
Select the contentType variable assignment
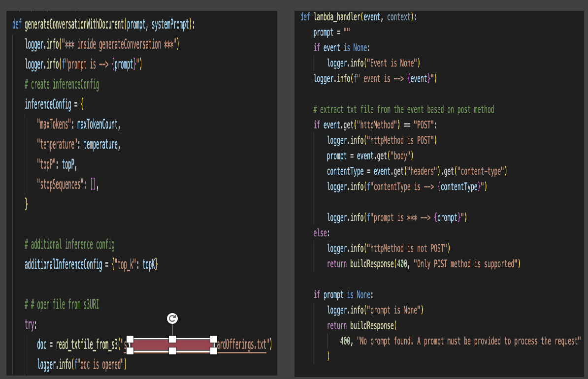(x=345, y=171)
